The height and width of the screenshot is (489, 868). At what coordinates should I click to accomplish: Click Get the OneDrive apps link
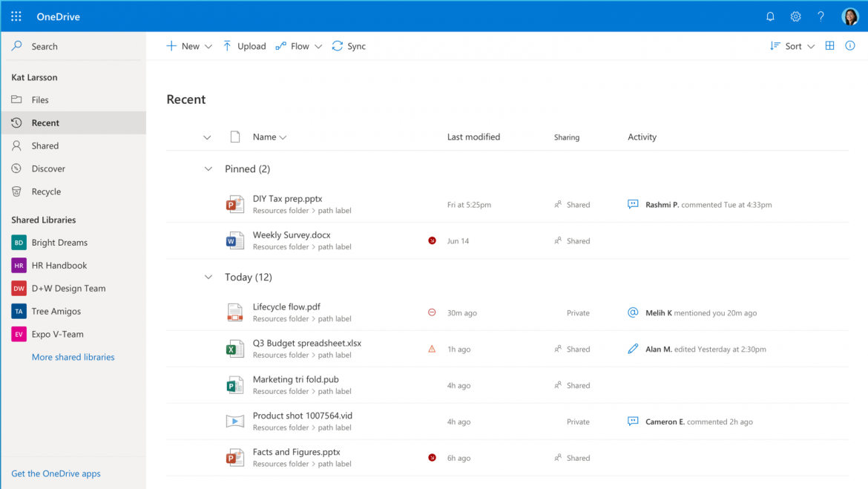tap(56, 473)
